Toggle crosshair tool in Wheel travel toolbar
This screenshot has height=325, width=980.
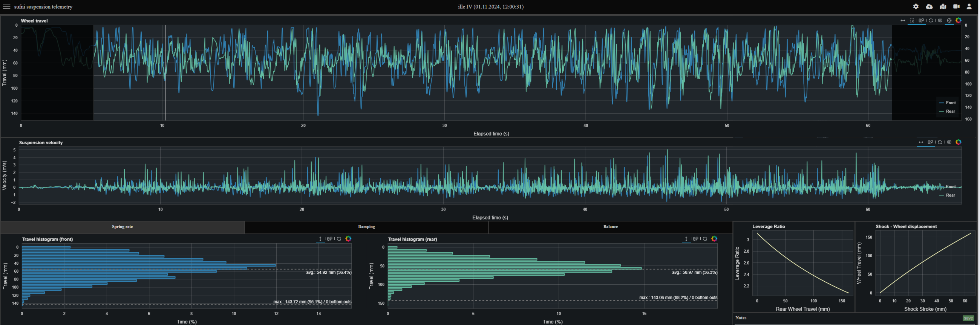[x=949, y=21]
